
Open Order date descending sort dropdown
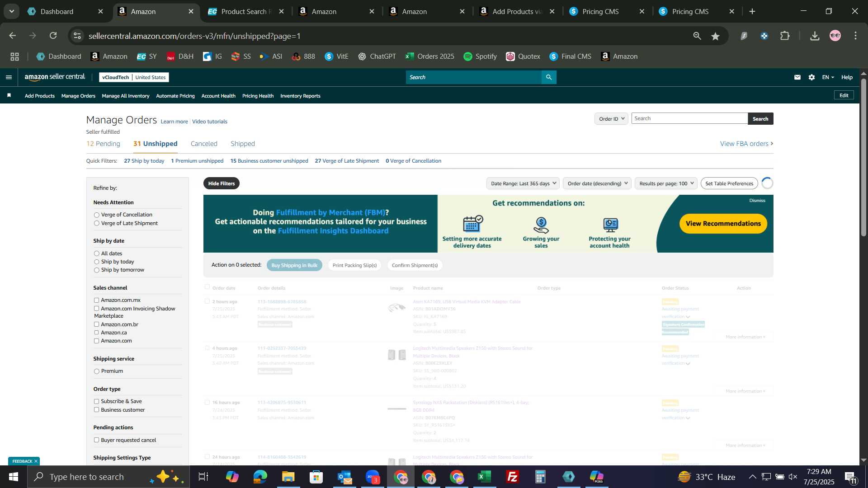point(597,183)
